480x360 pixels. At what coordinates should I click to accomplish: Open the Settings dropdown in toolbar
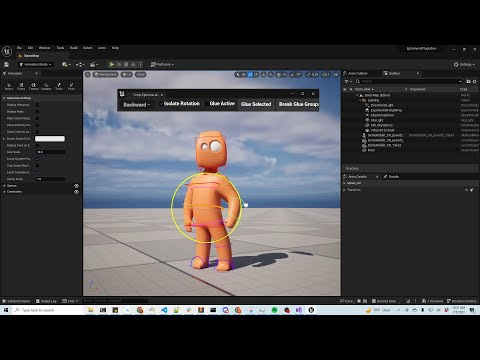(x=464, y=64)
